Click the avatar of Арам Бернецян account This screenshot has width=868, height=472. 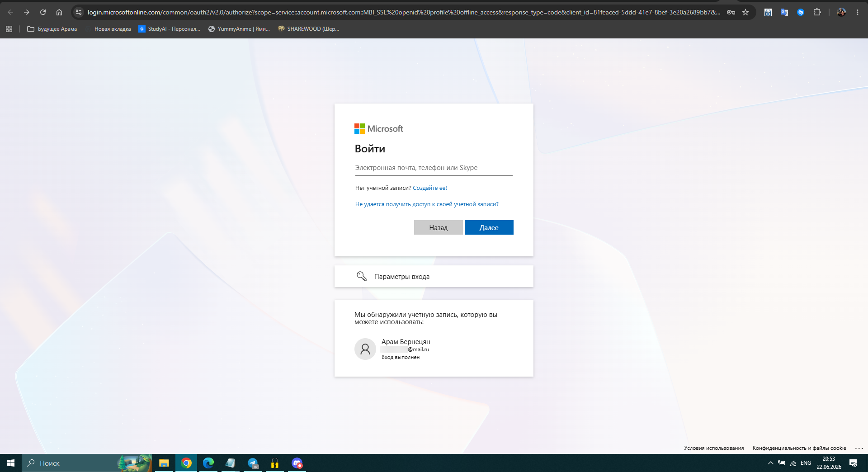point(365,349)
